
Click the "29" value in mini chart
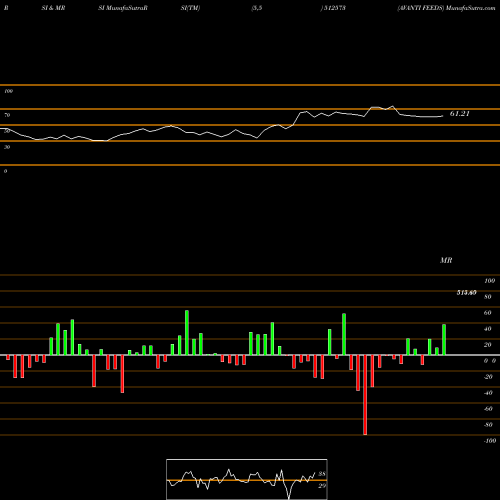pyautogui.click(x=322, y=486)
